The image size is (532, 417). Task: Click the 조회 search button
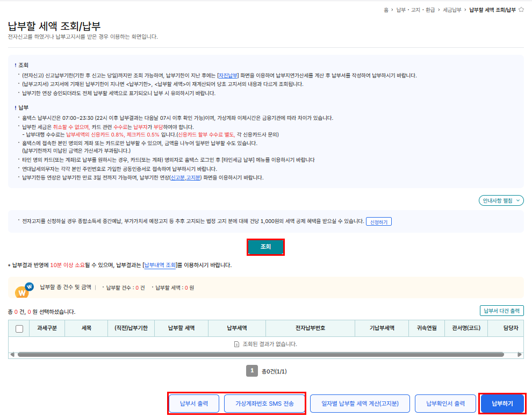pyautogui.click(x=265, y=247)
